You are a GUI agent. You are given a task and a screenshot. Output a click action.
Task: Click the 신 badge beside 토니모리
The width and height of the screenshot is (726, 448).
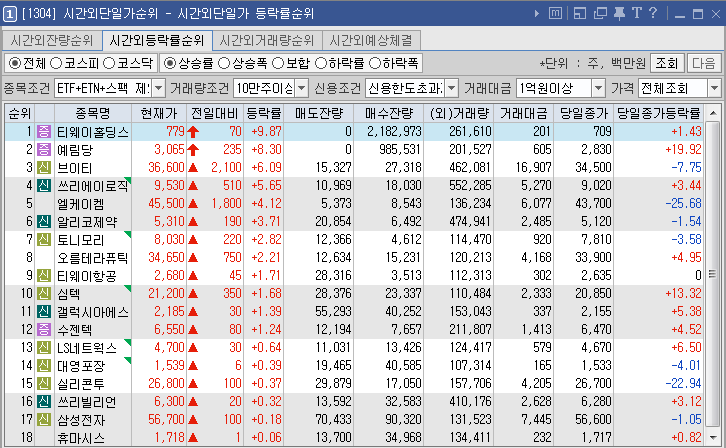[x=44, y=240]
